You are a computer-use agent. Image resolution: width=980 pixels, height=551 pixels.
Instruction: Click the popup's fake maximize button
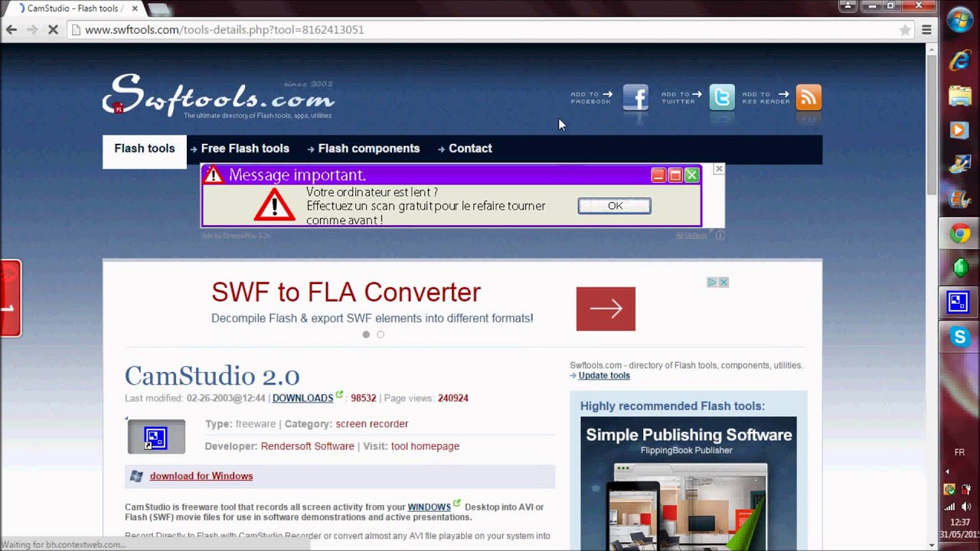pyautogui.click(x=675, y=175)
